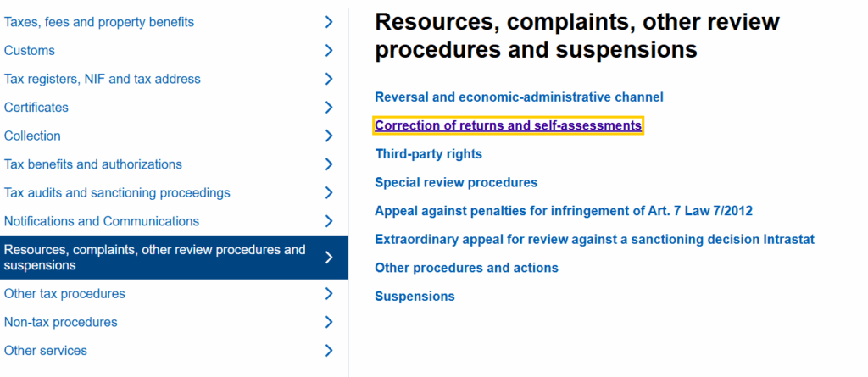868x377 pixels.
Task: Click arrow beside Tax audits and sanctioning proceedings
Action: coord(329,193)
